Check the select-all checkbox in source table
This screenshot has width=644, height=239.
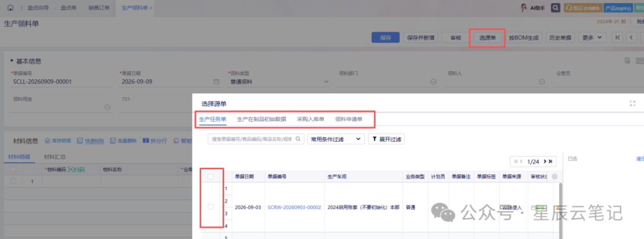(x=210, y=176)
